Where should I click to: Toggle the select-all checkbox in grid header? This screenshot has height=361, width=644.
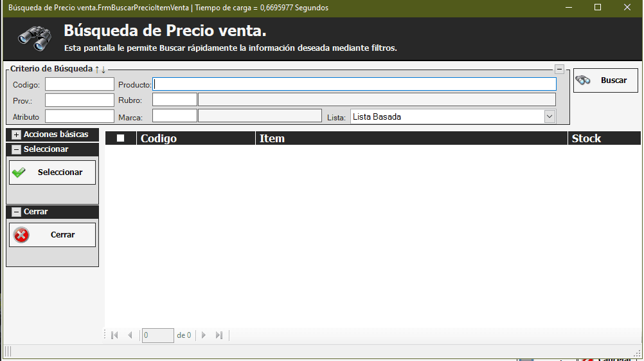(x=120, y=138)
